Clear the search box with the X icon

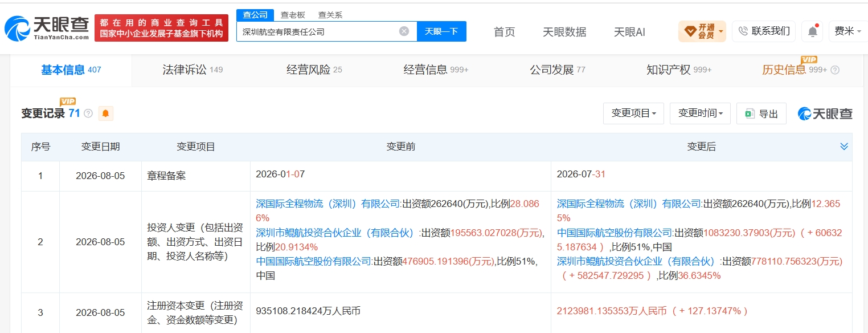click(404, 31)
